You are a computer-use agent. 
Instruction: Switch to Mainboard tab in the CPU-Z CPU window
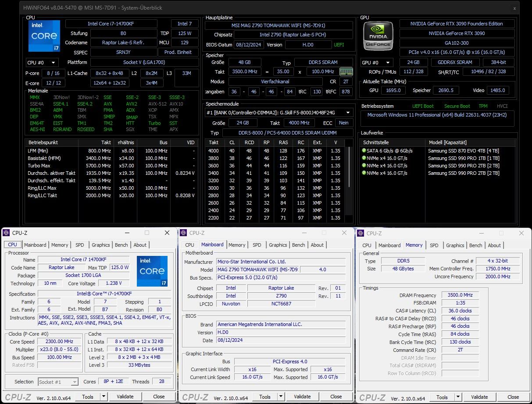pyautogui.click(x=35, y=245)
